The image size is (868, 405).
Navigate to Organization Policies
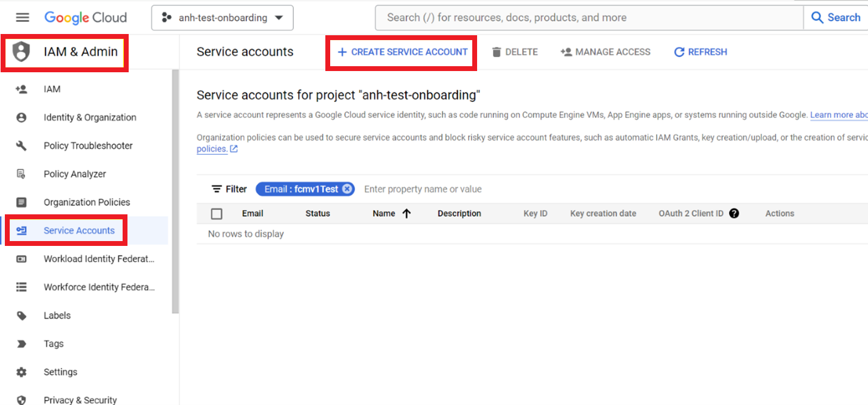click(x=87, y=202)
